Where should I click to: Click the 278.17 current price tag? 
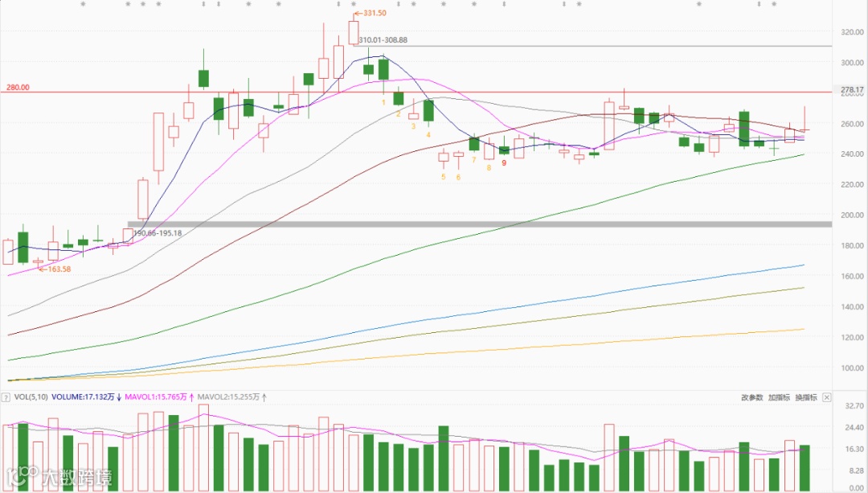(x=852, y=90)
